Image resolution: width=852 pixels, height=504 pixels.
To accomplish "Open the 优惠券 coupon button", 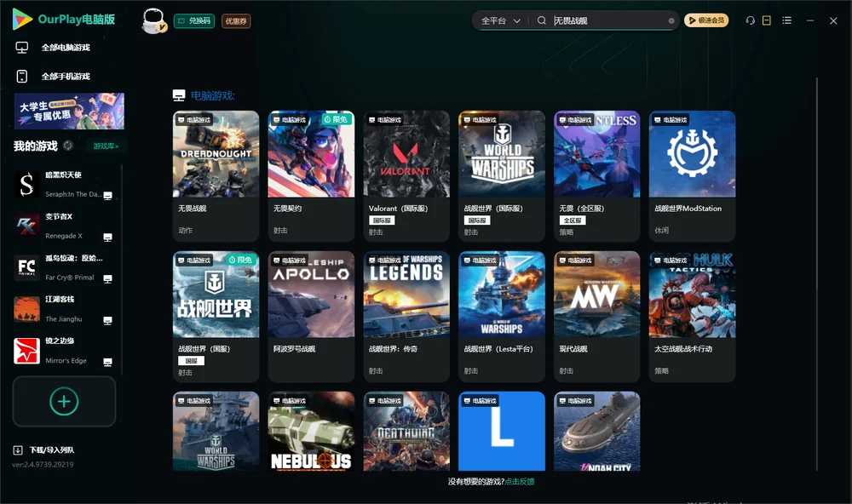I will tap(236, 21).
